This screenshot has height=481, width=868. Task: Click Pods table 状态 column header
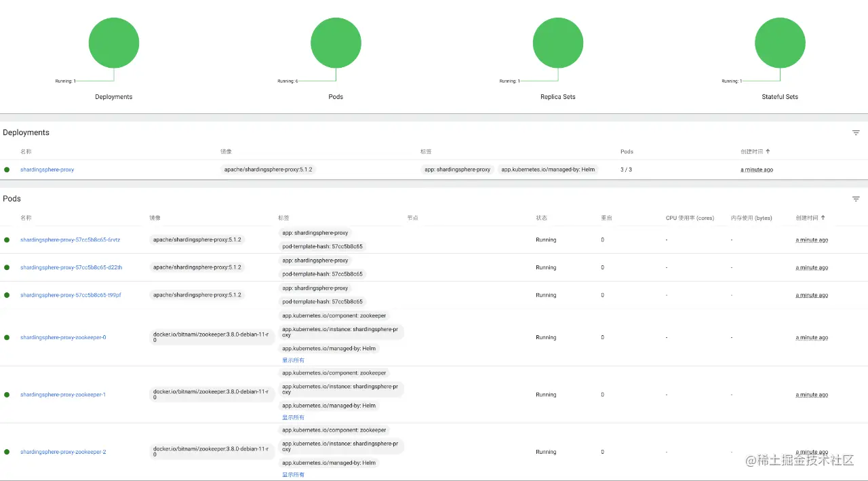pyautogui.click(x=541, y=218)
